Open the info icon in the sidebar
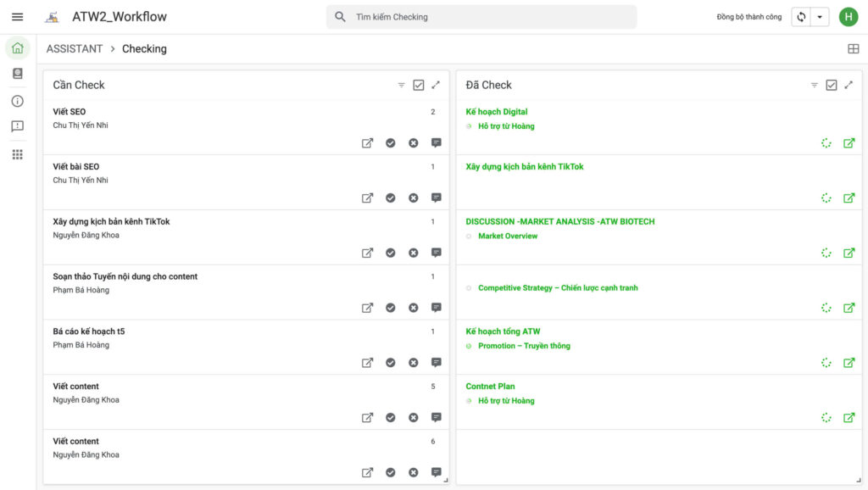The image size is (868, 490). point(17,101)
